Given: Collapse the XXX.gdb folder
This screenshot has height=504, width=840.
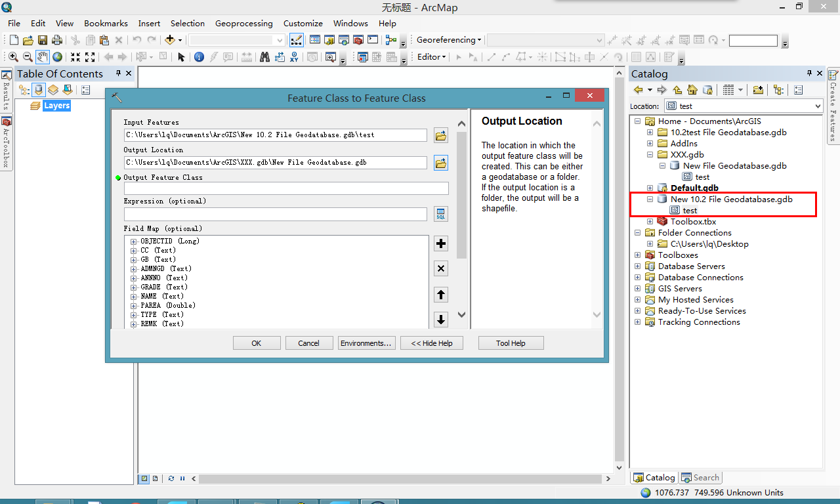Looking at the screenshot, I should click(x=650, y=155).
